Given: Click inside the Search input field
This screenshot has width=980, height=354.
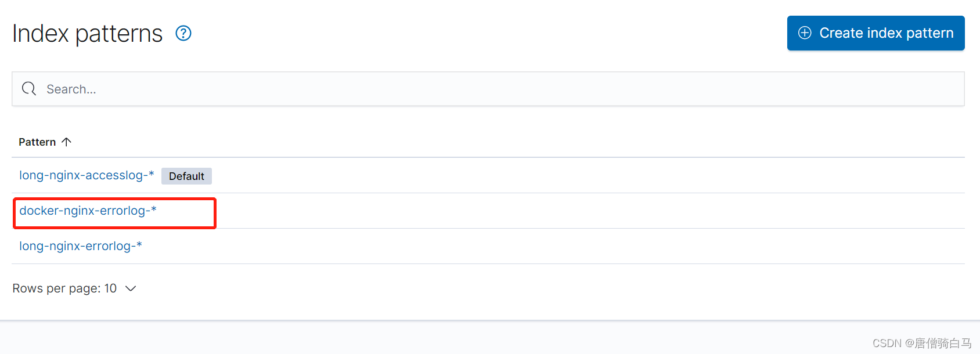Looking at the screenshot, I should tap(232, 89).
